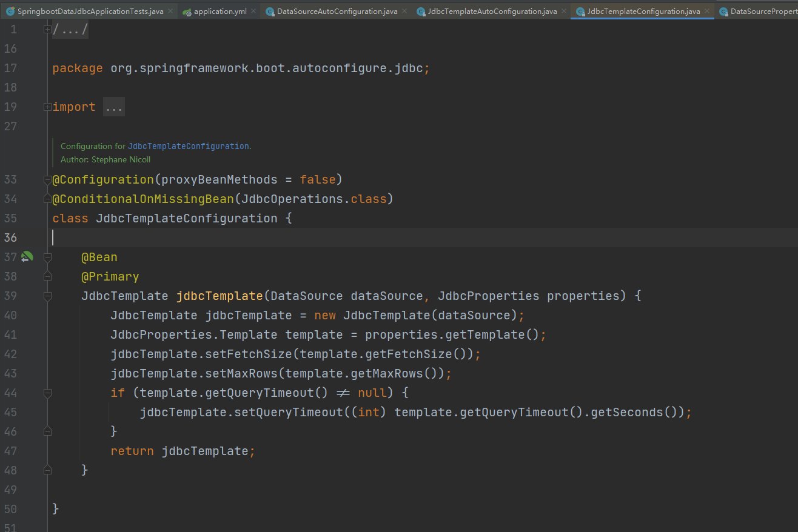This screenshot has height=532, width=798.
Task: Click the Spring bean gutter icon on line 37
Action: tap(27, 257)
